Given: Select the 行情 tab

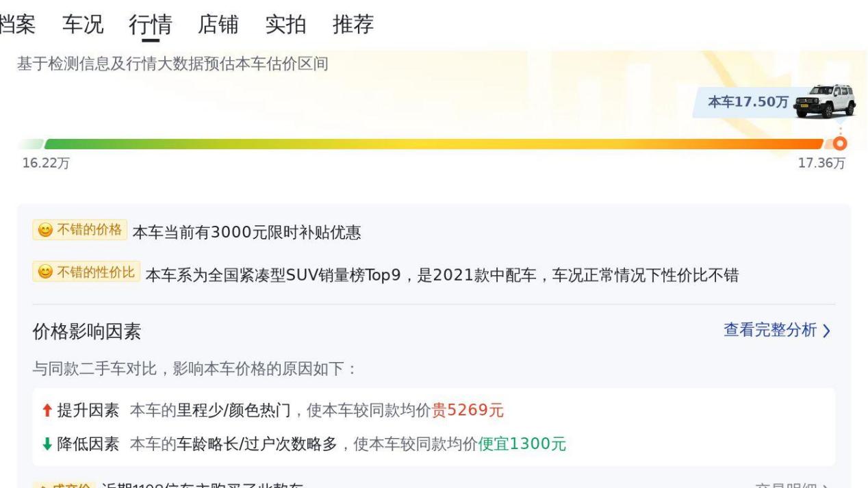Looking at the screenshot, I should tap(151, 25).
